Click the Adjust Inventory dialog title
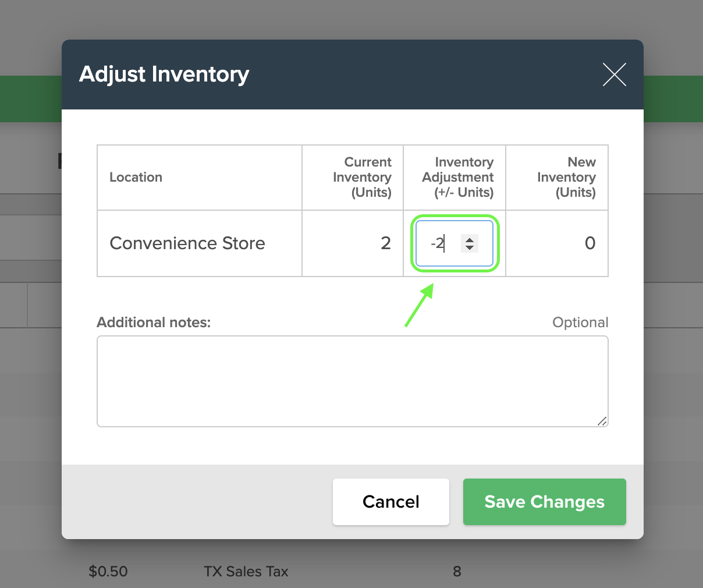 click(x=165, y=75)
